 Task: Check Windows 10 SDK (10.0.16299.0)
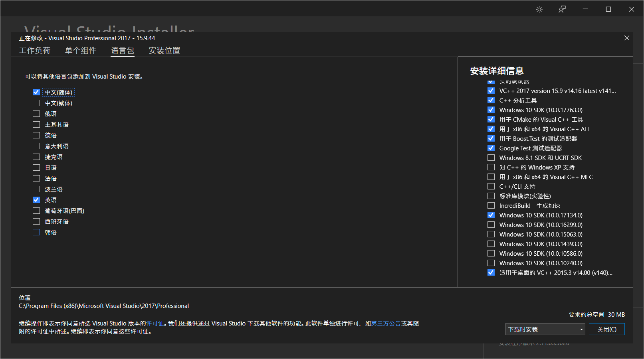point(491,225)
